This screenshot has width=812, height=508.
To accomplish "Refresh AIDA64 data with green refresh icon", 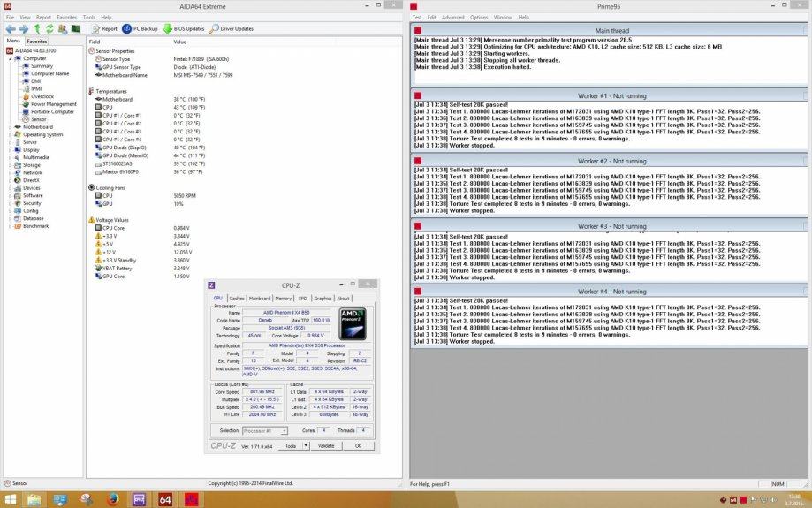I will click(49, 29).
